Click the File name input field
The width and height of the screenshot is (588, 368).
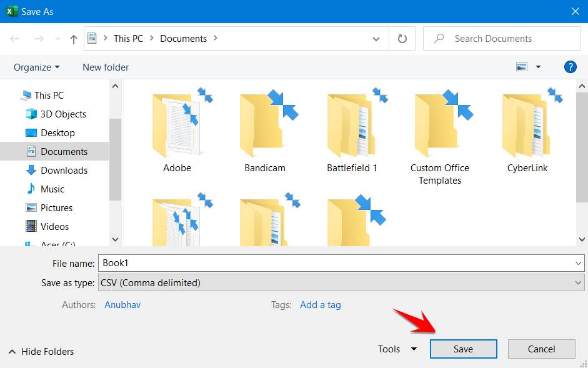click(x=336, y=263)
